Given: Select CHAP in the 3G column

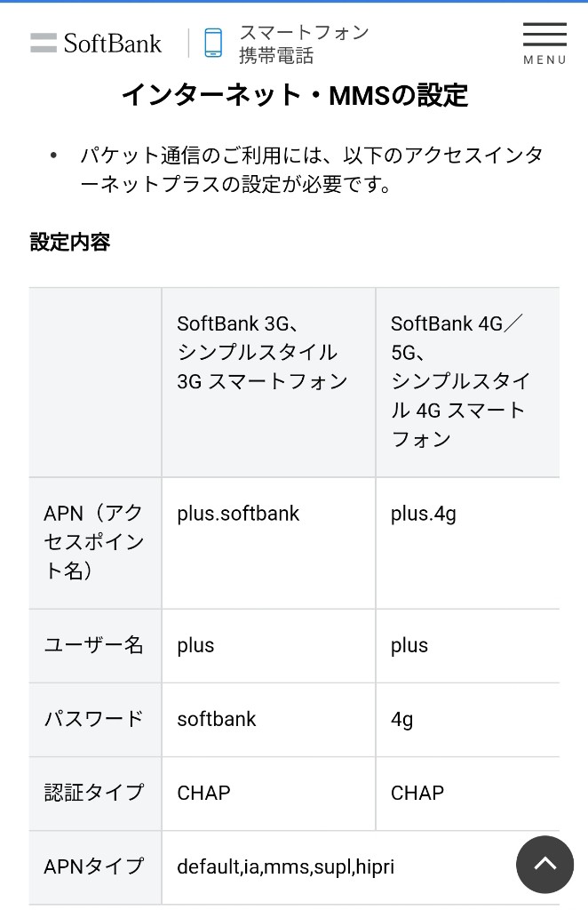Looking at the screenshot, I should click(203, 793).
